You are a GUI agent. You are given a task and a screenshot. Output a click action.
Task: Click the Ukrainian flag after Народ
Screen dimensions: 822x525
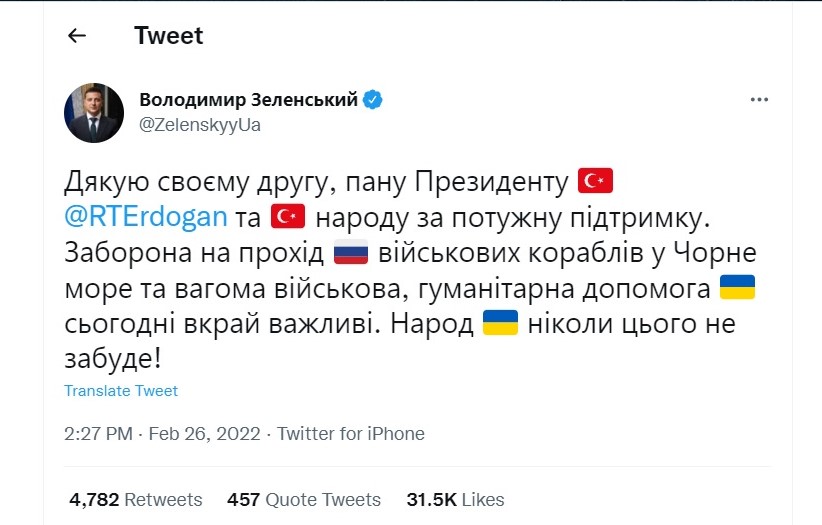[500, 323]
